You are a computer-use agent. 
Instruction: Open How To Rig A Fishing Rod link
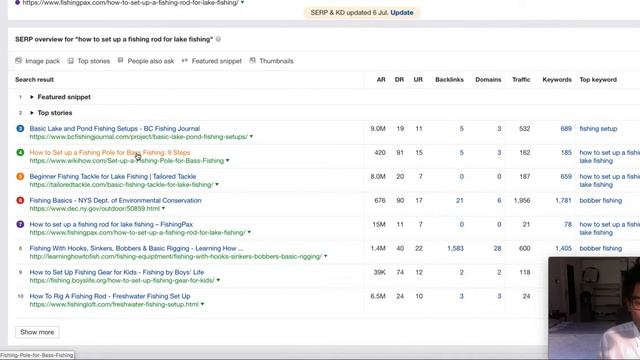point(110,296)
